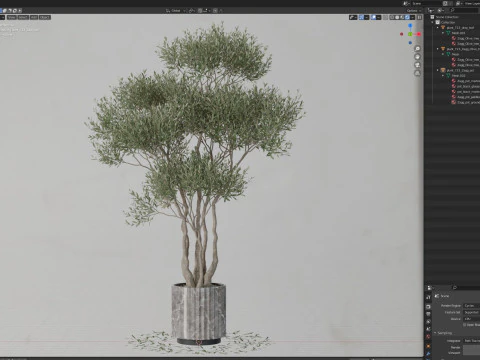Select the third orange object icon in outliner
Screen dimensions: 480x360
pos(443,70)
